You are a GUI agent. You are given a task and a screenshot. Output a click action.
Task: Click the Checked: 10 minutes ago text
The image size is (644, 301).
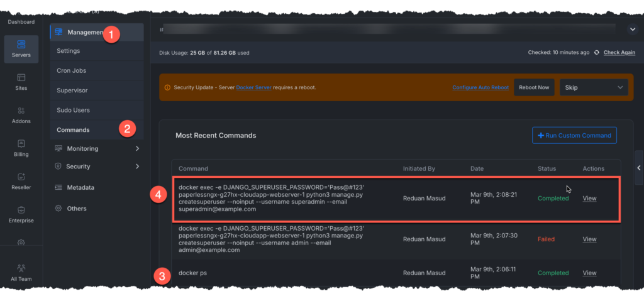tap(558, 53)
